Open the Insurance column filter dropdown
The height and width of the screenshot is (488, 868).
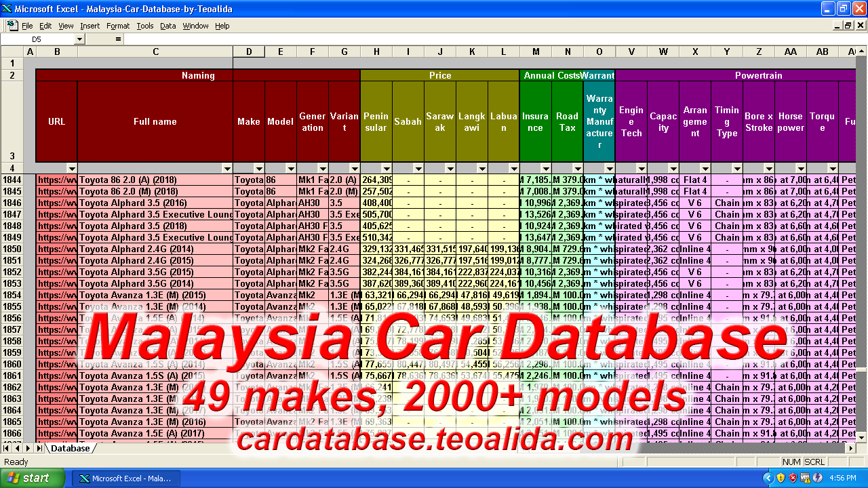[546, 168]
